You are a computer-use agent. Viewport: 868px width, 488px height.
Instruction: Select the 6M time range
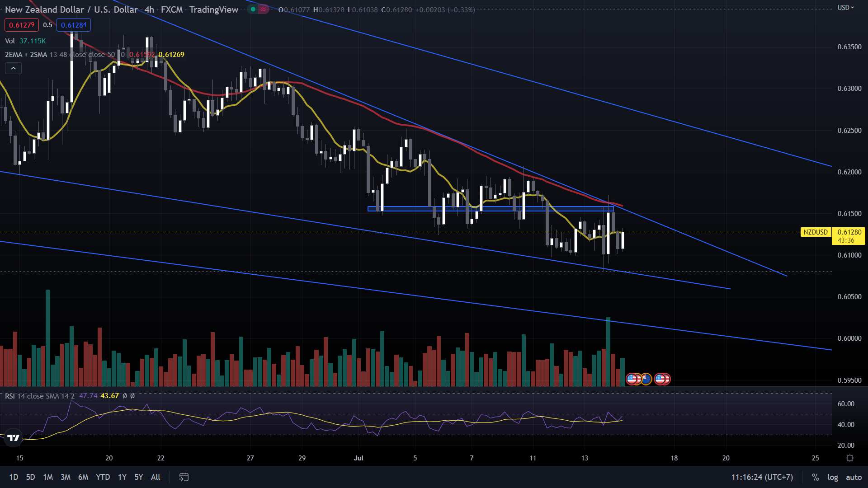pyautogui.click(x=83, y=477)
